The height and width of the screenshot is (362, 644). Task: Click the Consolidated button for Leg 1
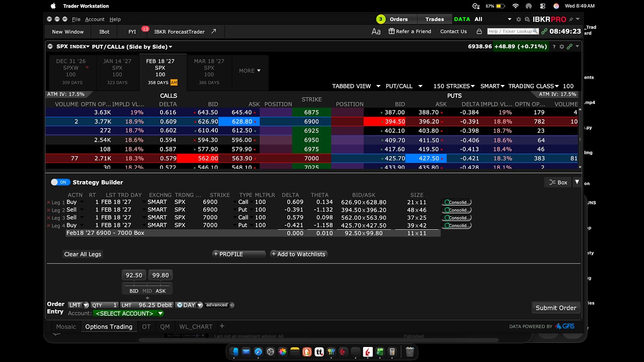click(x=456, y=202)
